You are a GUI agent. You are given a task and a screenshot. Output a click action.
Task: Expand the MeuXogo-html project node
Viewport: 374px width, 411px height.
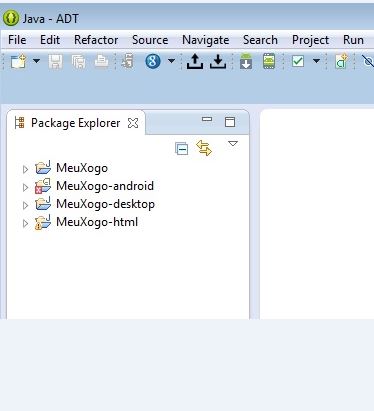tap(25, 223)
